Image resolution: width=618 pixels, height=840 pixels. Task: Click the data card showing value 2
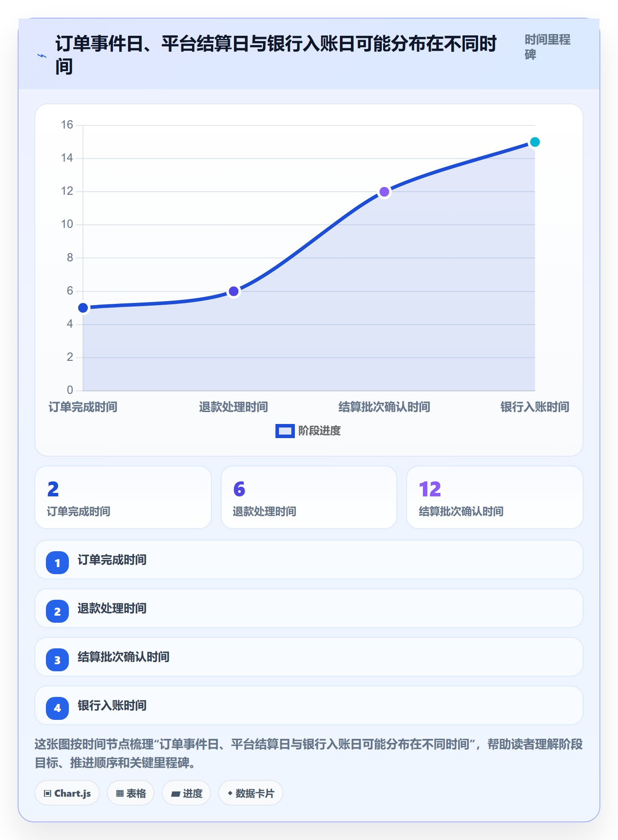[x=123, y=497]
